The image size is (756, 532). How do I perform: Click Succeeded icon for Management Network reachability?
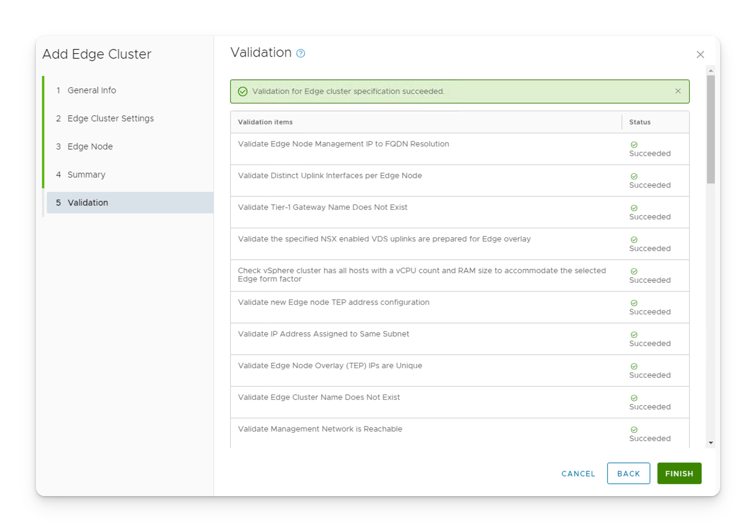tap(633, 429)
